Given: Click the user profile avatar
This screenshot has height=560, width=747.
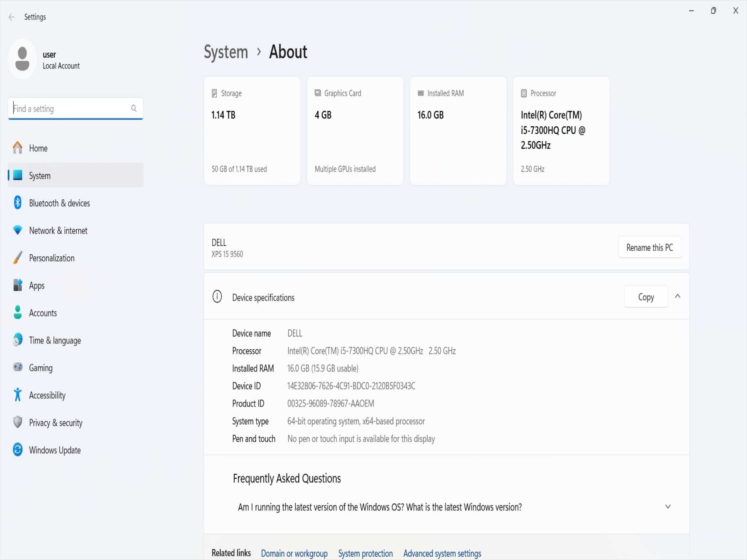Looking at the screenshot, I should pos(22,59).
